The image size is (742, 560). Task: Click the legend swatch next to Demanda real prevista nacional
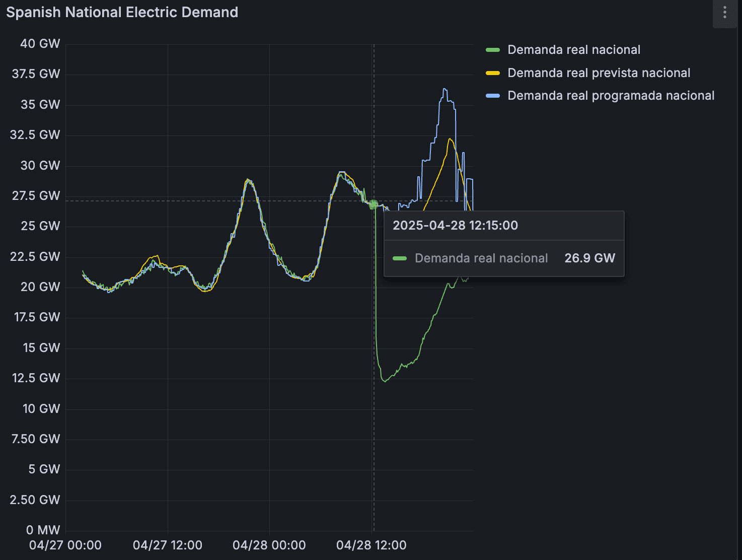492,73
